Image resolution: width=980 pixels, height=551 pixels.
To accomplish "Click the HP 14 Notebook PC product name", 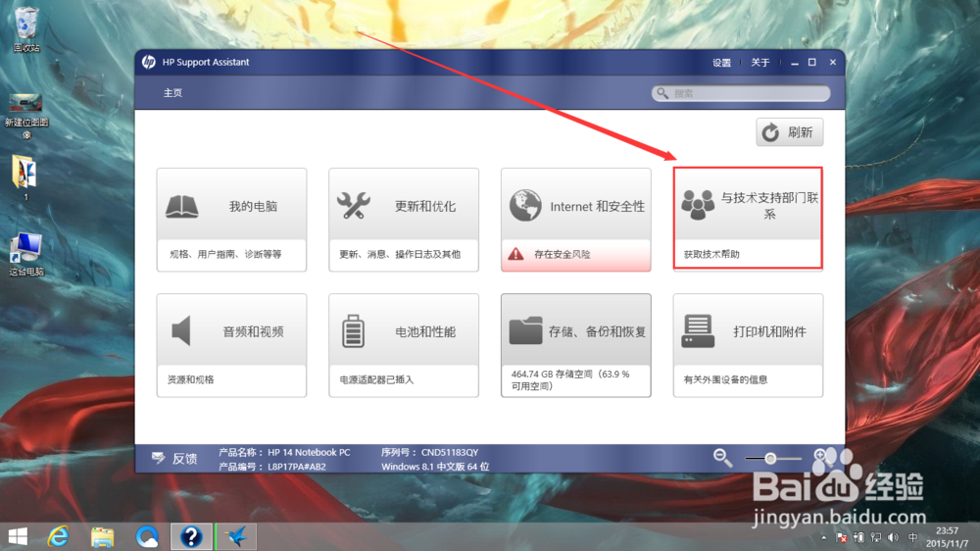I will coord(309,452).
